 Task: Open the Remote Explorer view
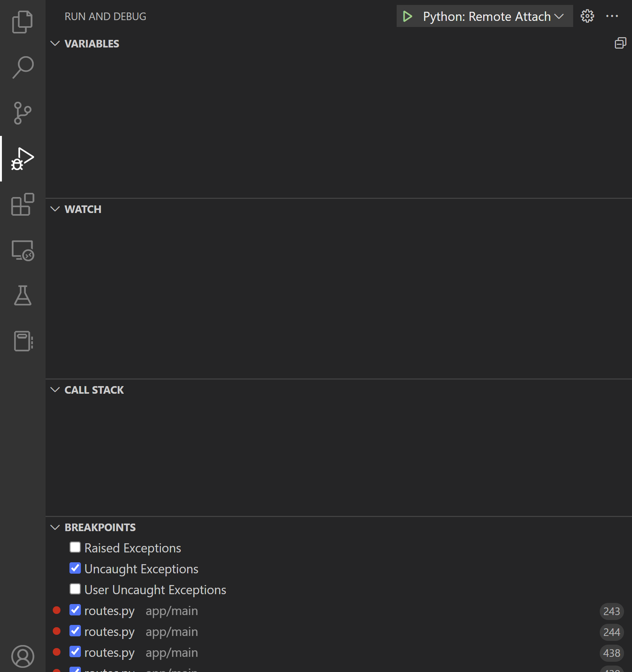click(x=23, y=251)
